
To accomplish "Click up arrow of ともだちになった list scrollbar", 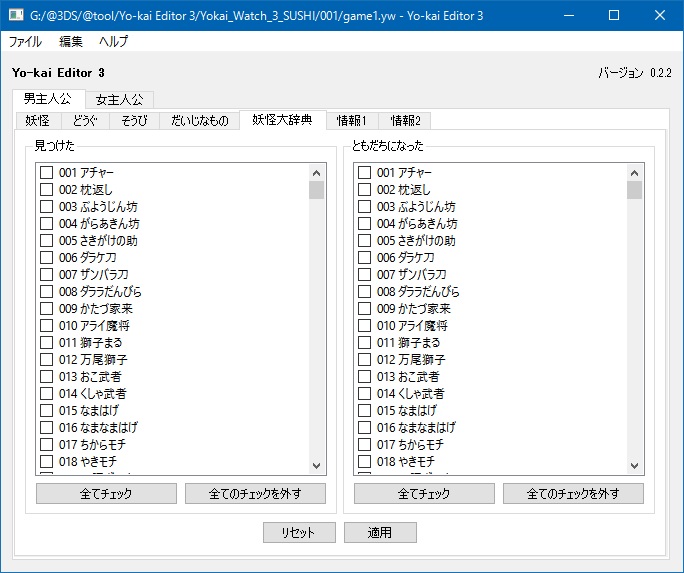I will pos(634,173).
